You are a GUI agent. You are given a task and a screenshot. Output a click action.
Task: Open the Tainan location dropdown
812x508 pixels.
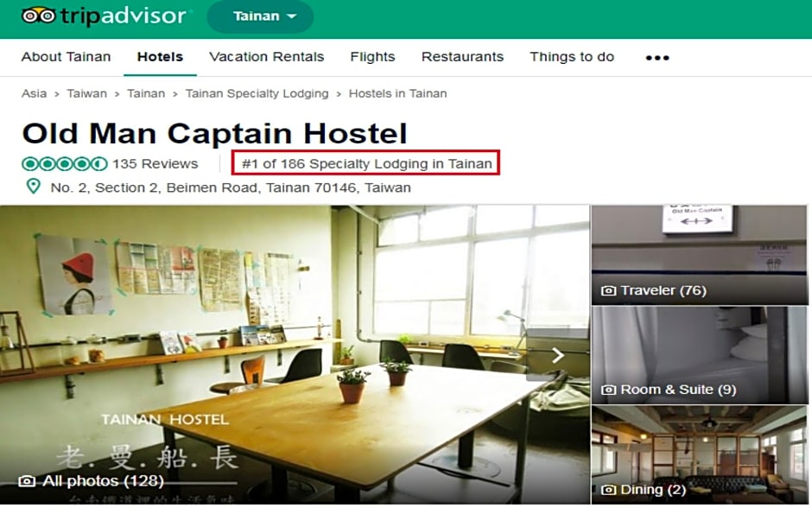coord(260,16)
